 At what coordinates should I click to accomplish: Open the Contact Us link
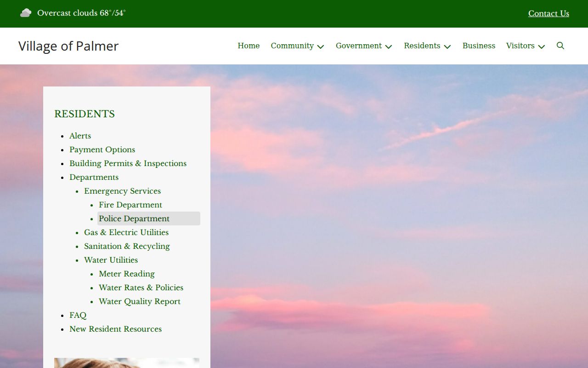pyautogui.click(x=548, y=13)
